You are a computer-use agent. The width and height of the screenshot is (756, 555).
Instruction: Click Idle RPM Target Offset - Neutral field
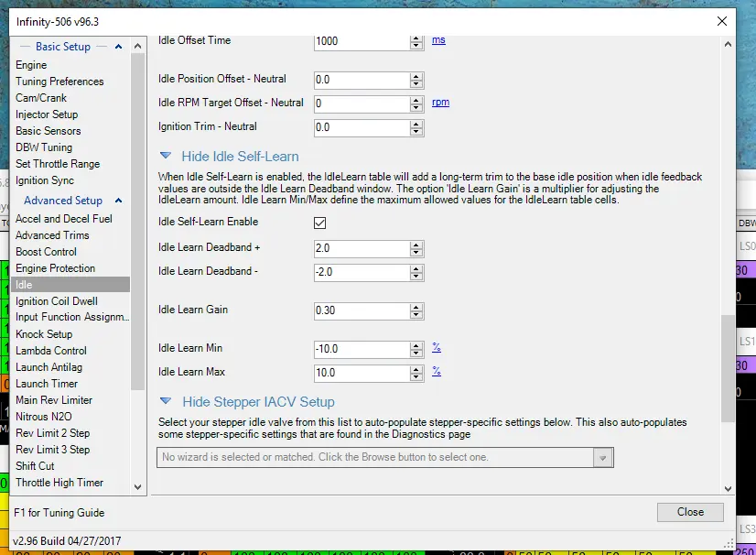tap(362, 103)
